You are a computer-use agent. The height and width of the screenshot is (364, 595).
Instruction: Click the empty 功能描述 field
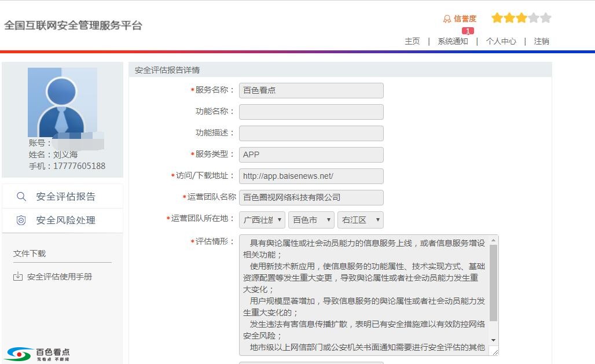click(311, 133)
